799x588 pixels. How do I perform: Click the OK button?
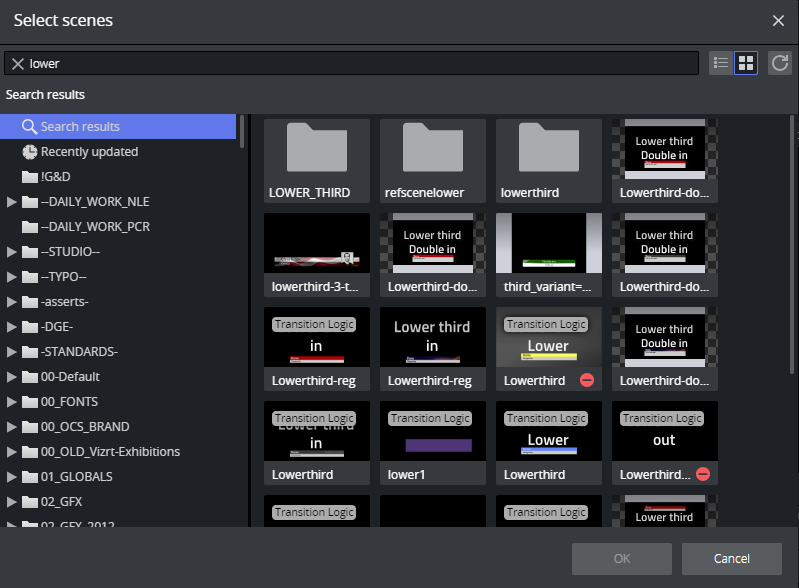(x=621, y=558)
